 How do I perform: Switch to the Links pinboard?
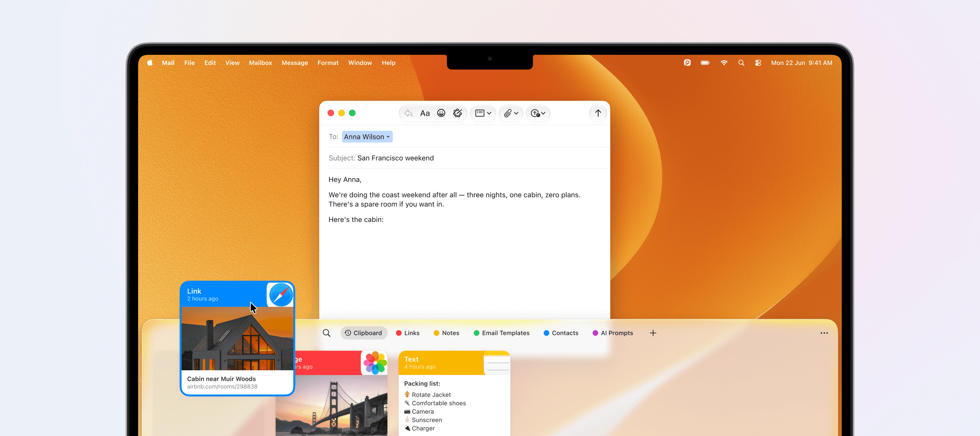407,333
